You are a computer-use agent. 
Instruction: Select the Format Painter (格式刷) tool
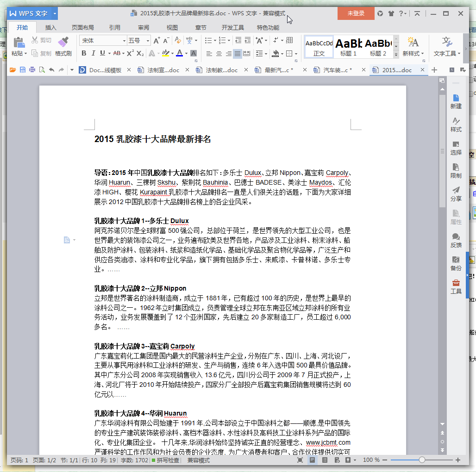(x=63, y=46)
